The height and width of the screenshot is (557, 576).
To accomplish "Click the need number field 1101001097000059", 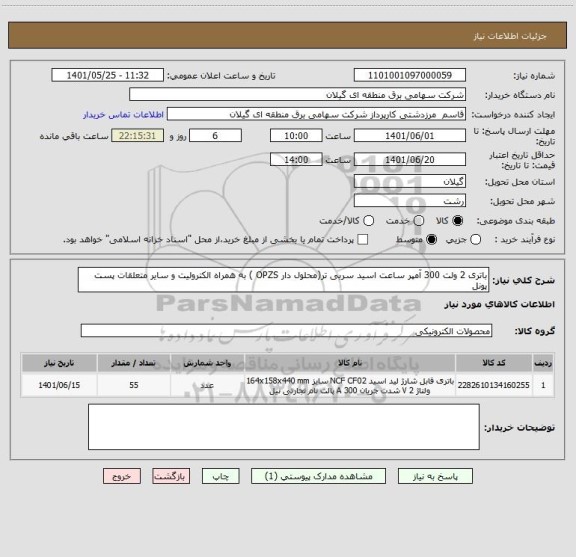I will tap(410, 75).
